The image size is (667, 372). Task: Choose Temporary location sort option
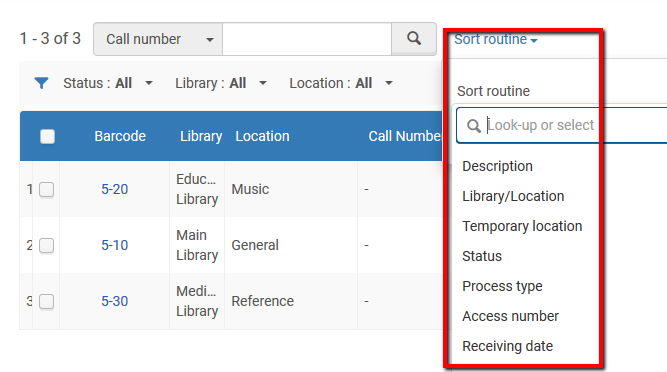522,226
